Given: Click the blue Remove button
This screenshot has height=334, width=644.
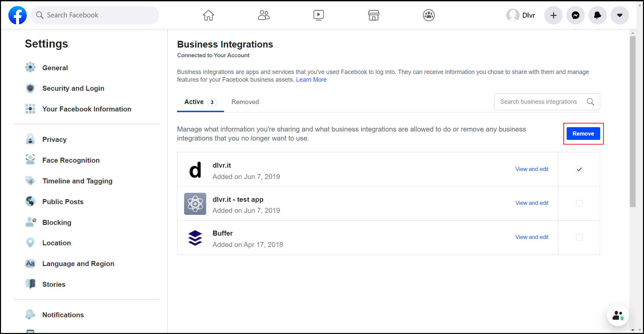Looking at the screenshot, I should click(583, 134).
